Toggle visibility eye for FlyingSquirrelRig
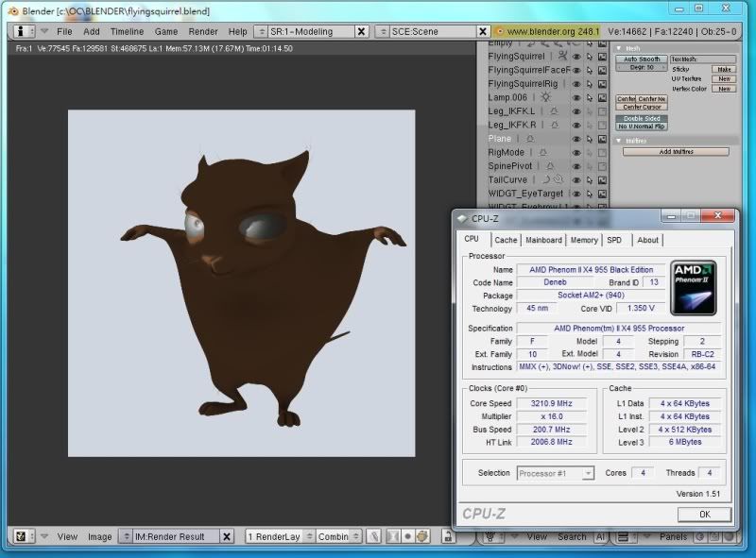This screenshot has width=756, height=558. 576,84
